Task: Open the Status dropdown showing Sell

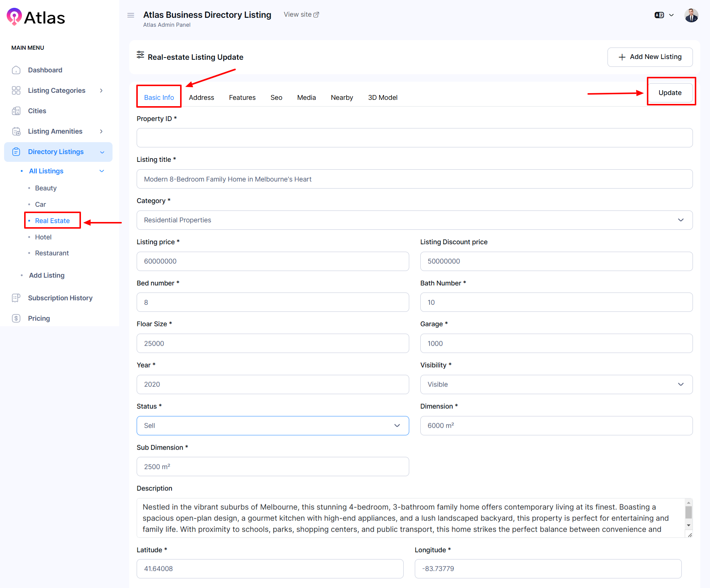Action: tap(273, 426)
